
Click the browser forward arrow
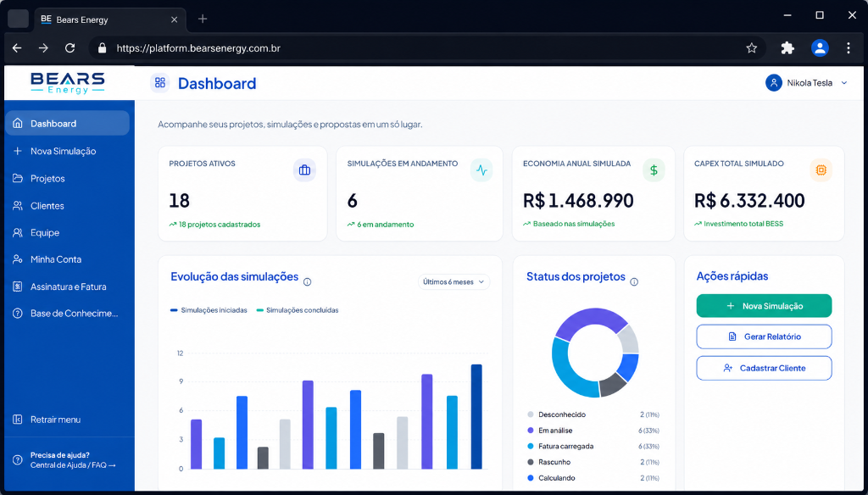point(43,48)
